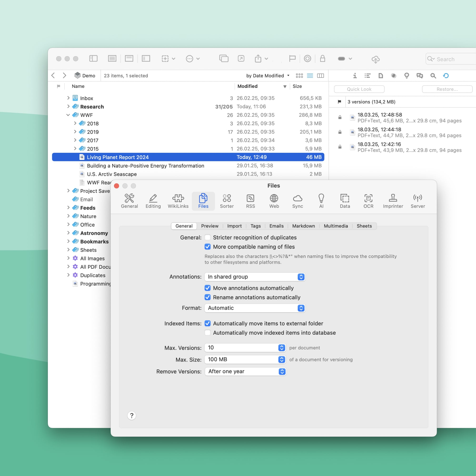This screenshot has height=476, width=476.
Task: Switch to the Tags tab
Action: click(255, 226)
